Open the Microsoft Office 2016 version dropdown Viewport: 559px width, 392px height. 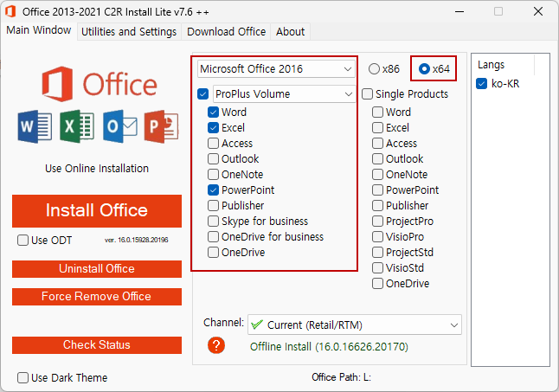click(276, 68)
